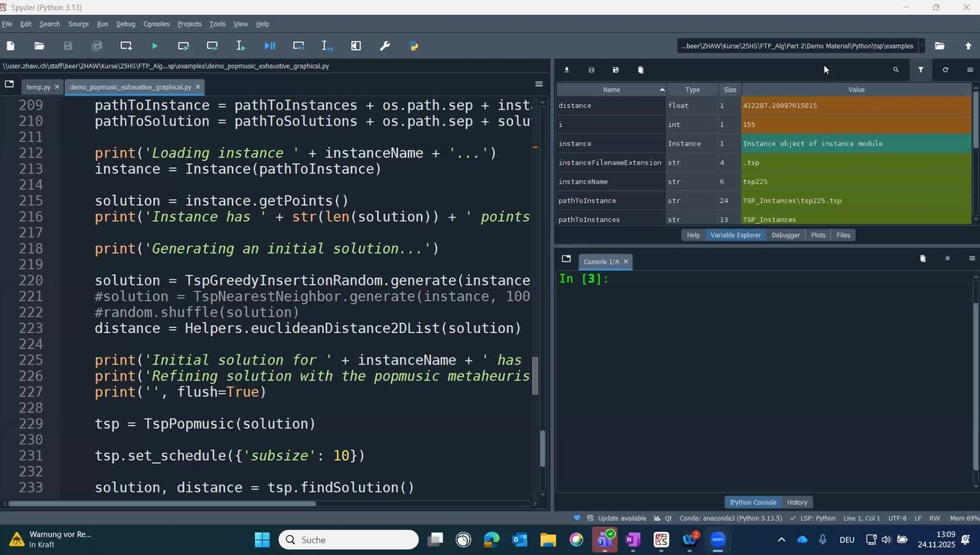This screenshot has height=555, width=980.
Task: Click the Import data icon in Variable Explorer
Action: 567,70
